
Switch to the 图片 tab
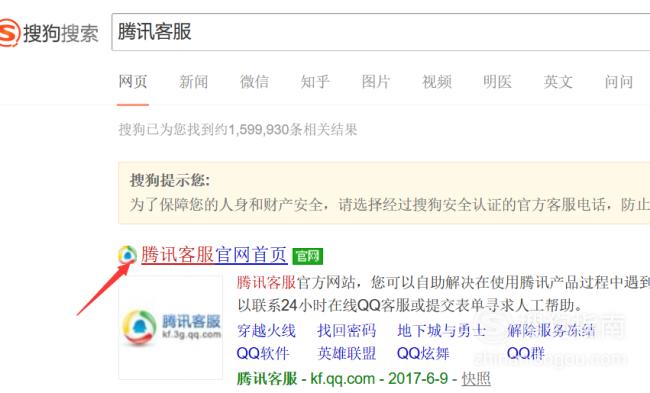tap(376, 82)
